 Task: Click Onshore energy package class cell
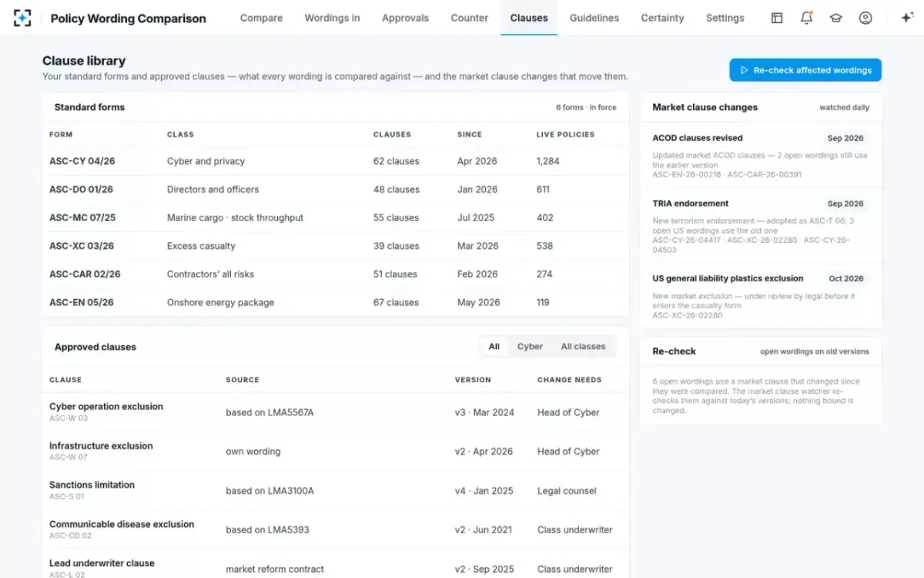220,303
